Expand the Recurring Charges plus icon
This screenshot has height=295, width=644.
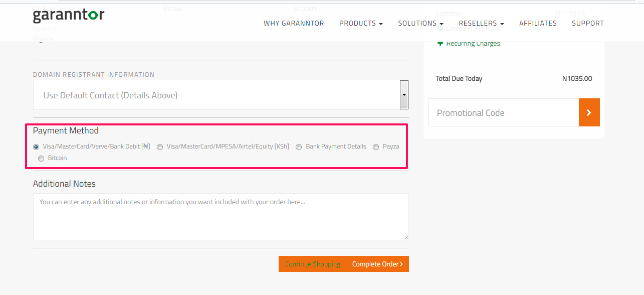(441, 43)
